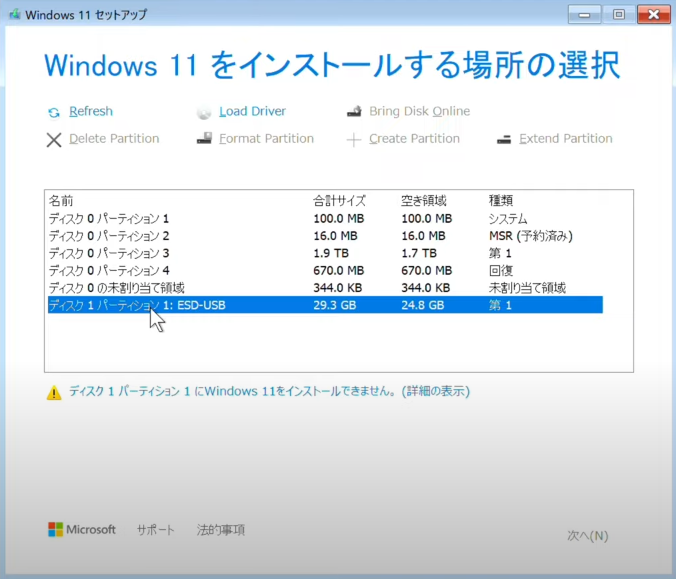Select ディスク 0 の未割り当て領域 row

point(325,288)
